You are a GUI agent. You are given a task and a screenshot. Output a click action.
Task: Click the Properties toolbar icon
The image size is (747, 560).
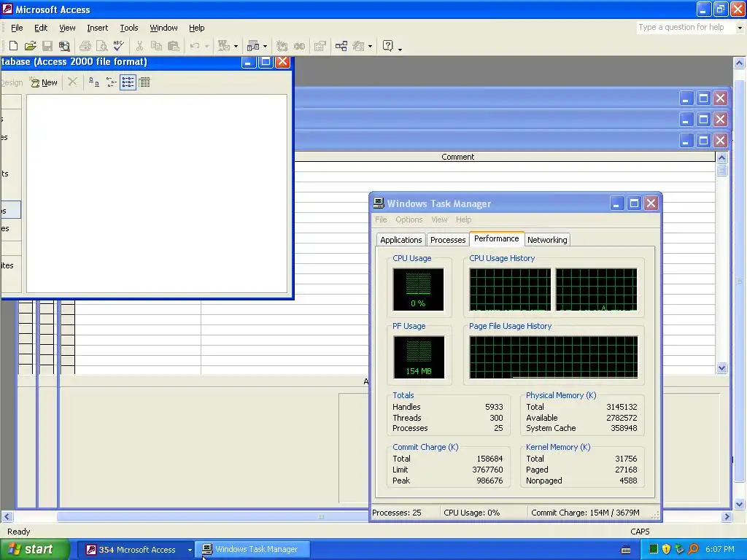point(320,46)
